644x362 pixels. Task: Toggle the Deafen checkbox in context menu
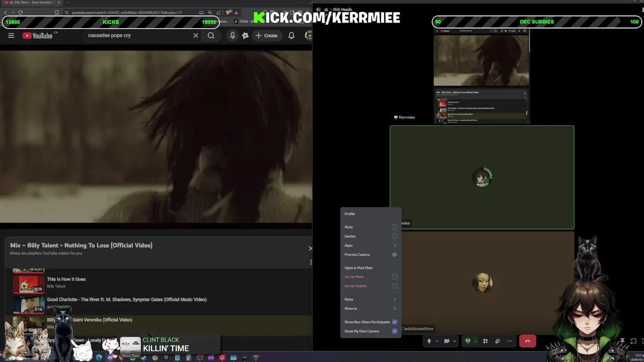pos(394,236)
